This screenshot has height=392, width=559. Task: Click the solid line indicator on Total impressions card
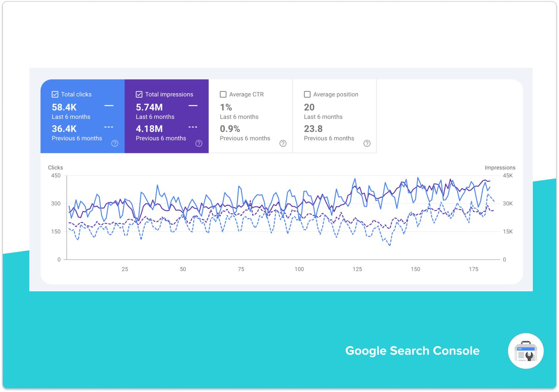click(x=193, y=105)
